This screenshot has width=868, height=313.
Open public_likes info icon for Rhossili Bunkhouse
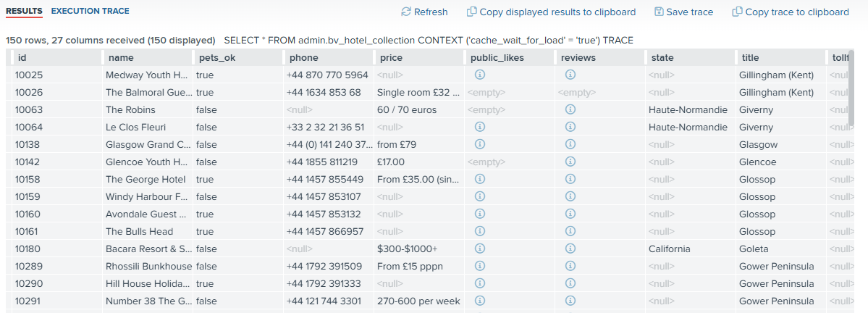[x=480, y=266]
